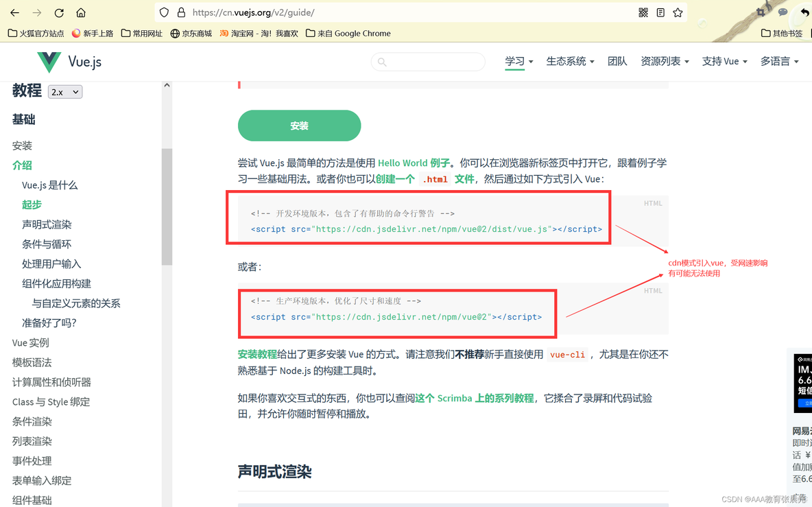This screenshot has width=812, height=507.
Task: Go to 条件与循环 sidebar section
Action: point(47,244)
